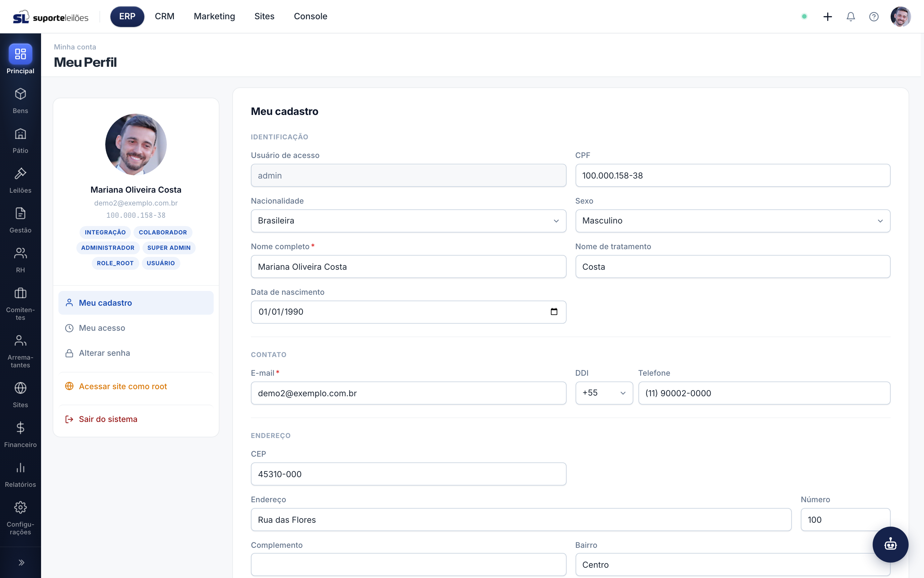Click the plus icon in top bar
This screenshot has width=924, height=578.
click(x=827, y=16)
